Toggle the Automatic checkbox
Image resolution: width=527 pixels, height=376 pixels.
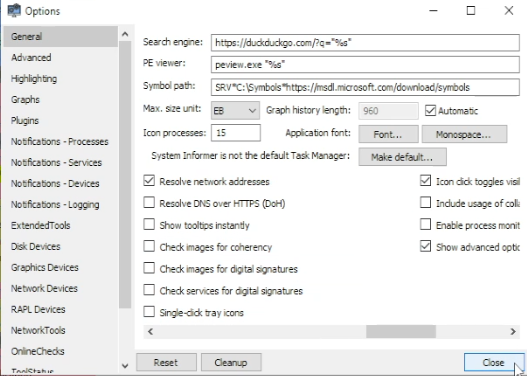tap(451, 111)
